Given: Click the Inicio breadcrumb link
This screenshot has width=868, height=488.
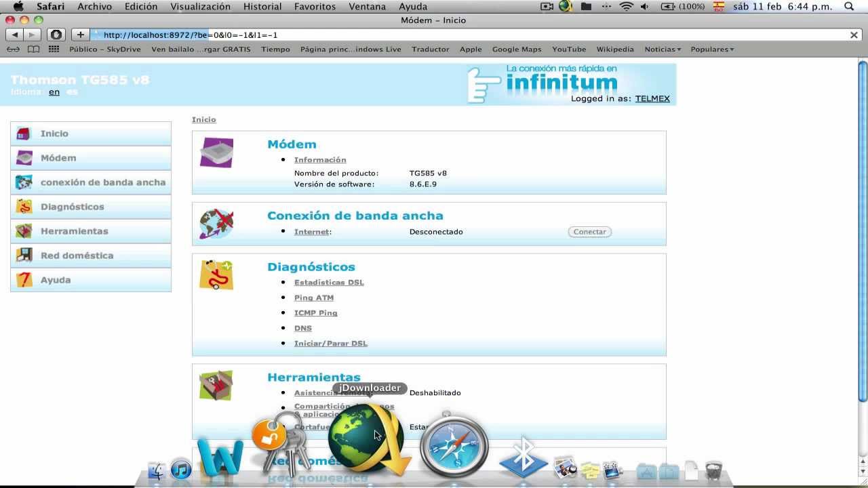Looking at the screenshot, I should 204,119.
